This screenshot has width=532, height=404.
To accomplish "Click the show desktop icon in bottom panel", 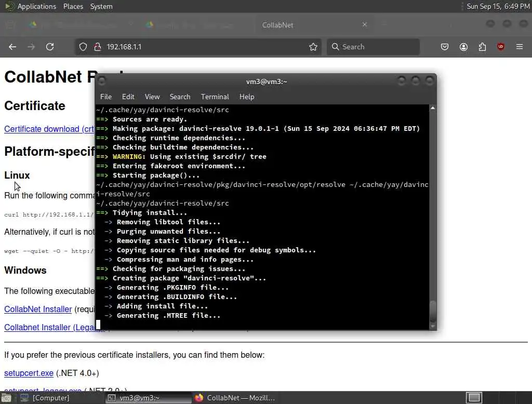I will 6,398.
